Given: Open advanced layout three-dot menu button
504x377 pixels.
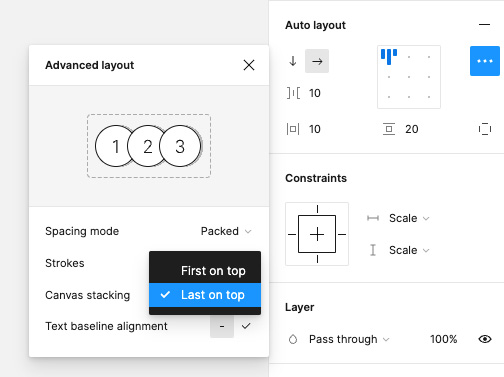Looking at the screenshot, I should (x=485, y=61).
